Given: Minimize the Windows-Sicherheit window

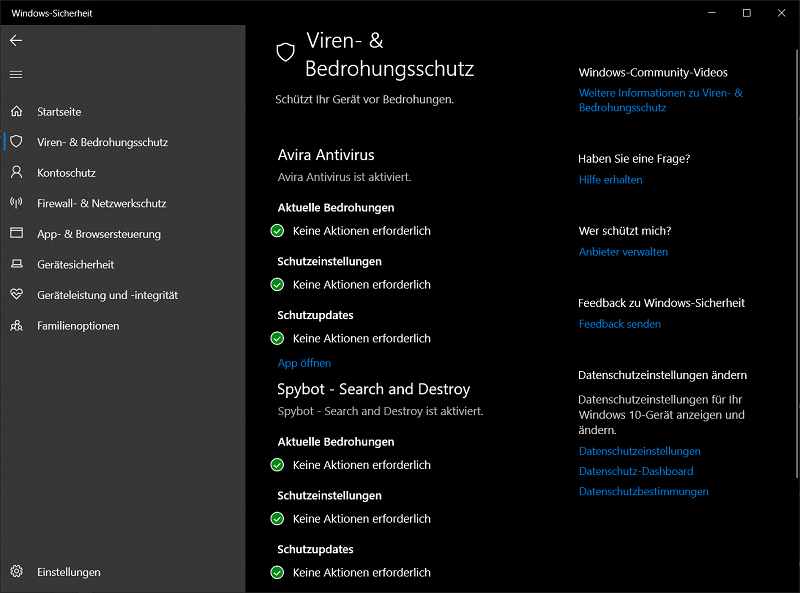Looking at the screenshot, I should coord(712,13).
